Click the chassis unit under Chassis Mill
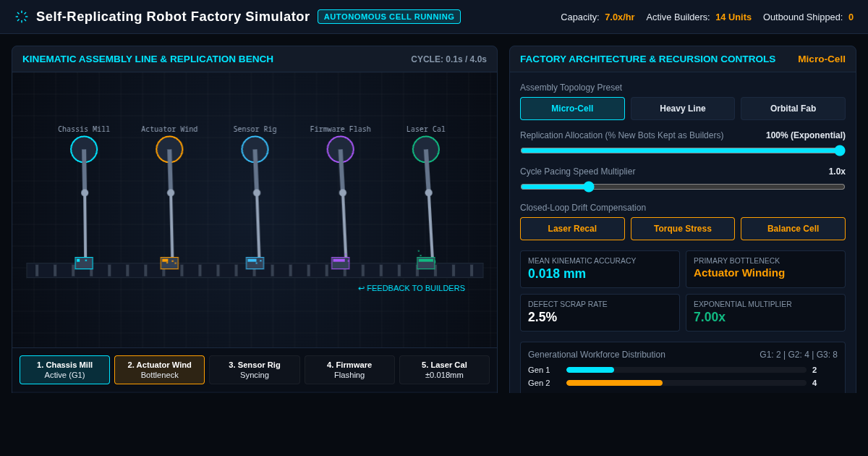Viewport: 868px width, 456px height. pyautogui.click(x=84, y=263)
